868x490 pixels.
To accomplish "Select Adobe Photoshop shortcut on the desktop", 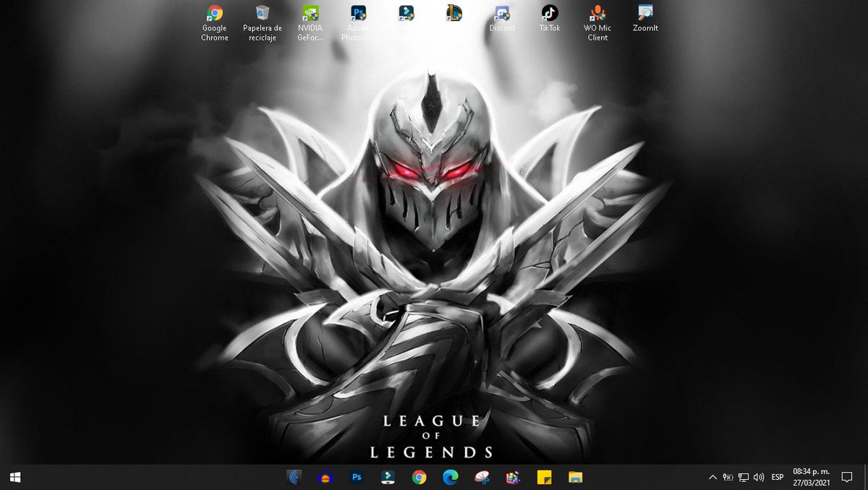I will pos(358,23).
